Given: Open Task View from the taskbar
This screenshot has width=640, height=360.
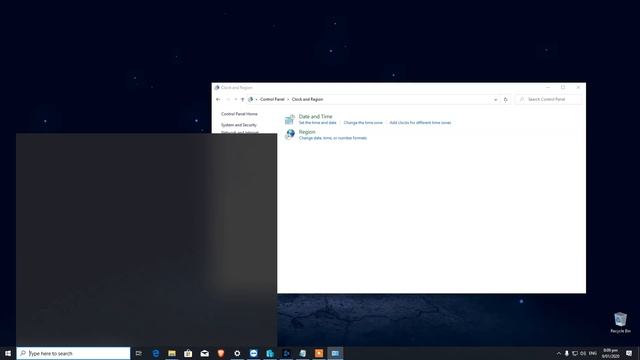Looking at the screenshot, I should (x=139, y=353).
